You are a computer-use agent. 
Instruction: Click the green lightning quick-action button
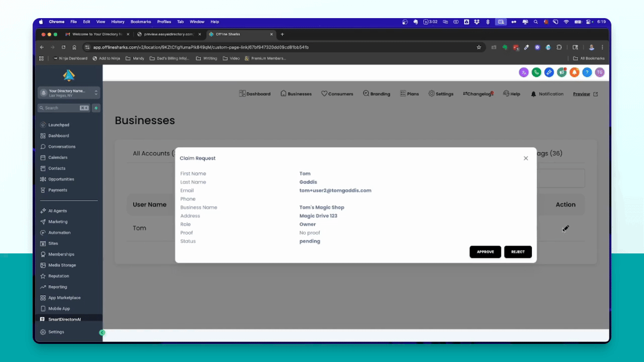[96, 108]
